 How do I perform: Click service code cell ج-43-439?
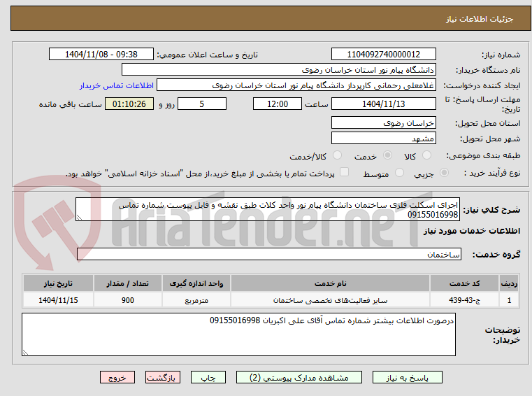pos(464,300)
